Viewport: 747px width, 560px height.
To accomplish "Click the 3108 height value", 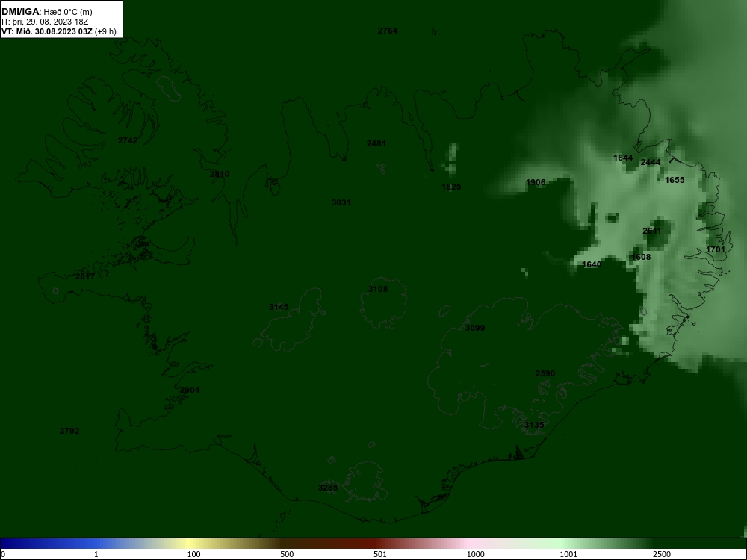I will coord(378,289).
